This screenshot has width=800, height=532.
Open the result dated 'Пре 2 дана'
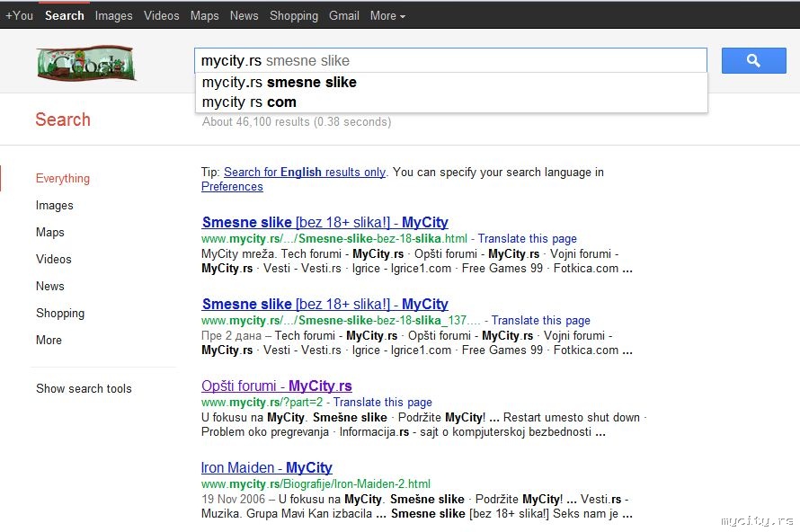point(325,304)
